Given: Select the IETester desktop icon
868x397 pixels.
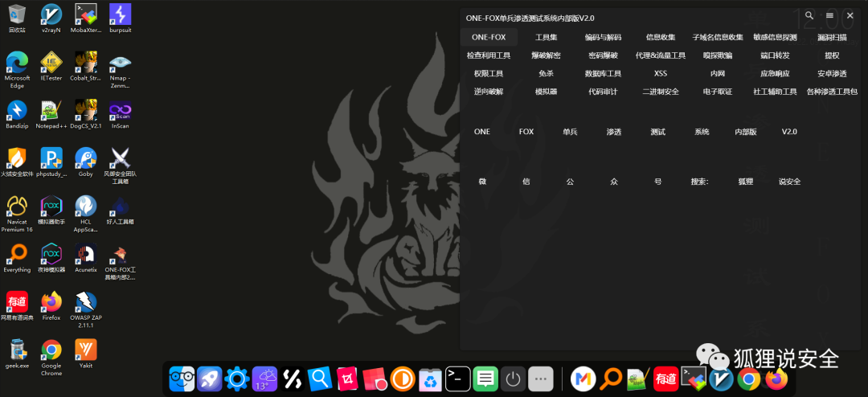Looking at the screenshot, I should click(x=51, y=67).
